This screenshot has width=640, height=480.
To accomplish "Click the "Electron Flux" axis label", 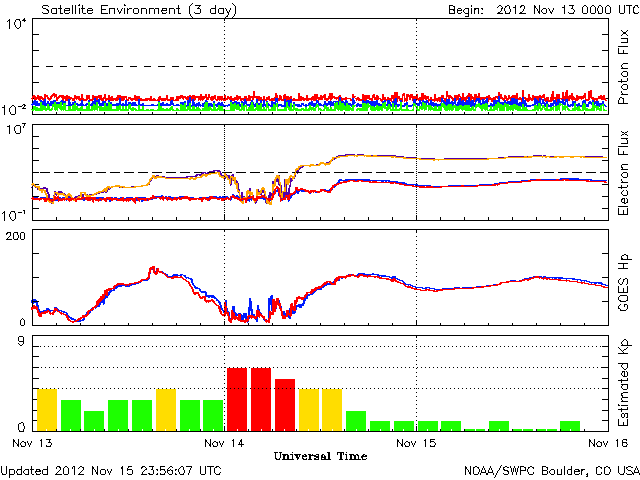I will 623,173.
